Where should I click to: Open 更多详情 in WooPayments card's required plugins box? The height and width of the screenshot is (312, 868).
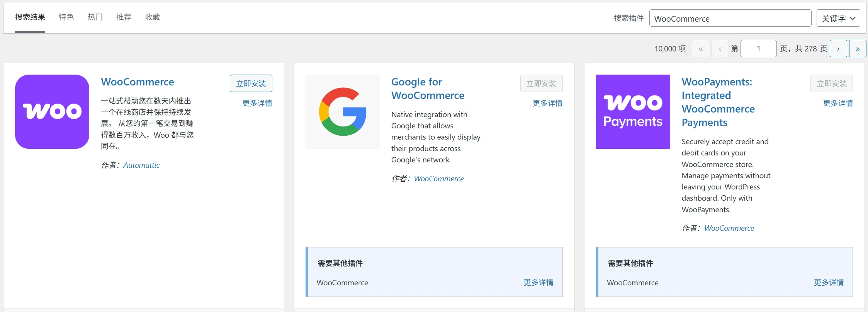coord(829,283)
